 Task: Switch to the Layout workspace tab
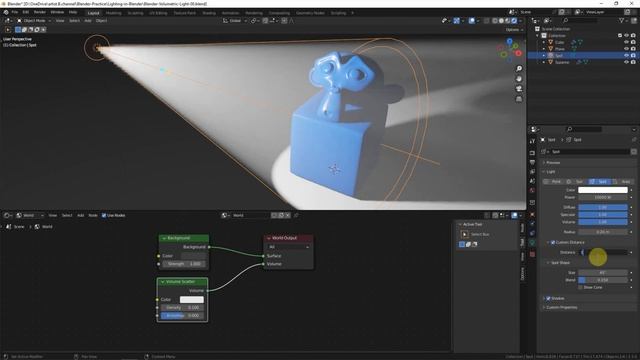tap(93, 13)
